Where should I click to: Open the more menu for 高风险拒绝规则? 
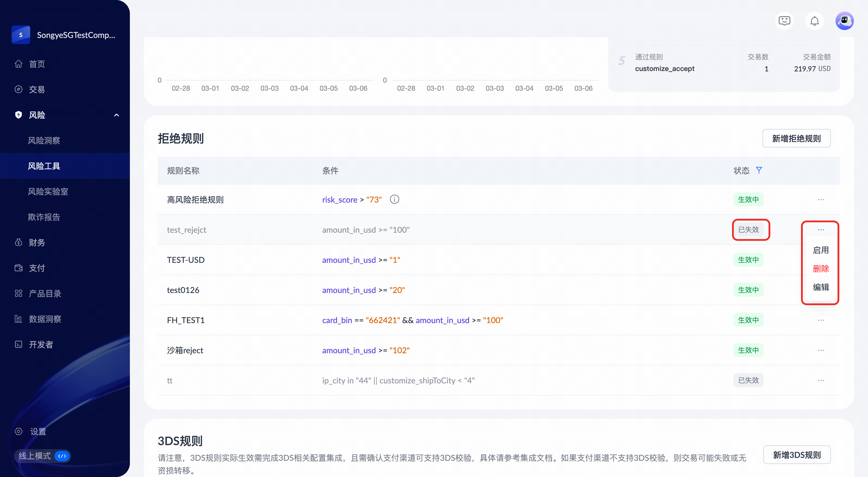coord(820,200)
